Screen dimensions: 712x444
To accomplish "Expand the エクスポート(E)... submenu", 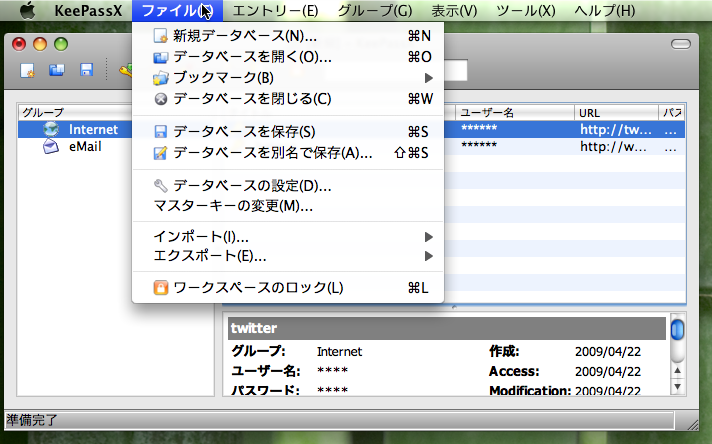I will 287,256.
